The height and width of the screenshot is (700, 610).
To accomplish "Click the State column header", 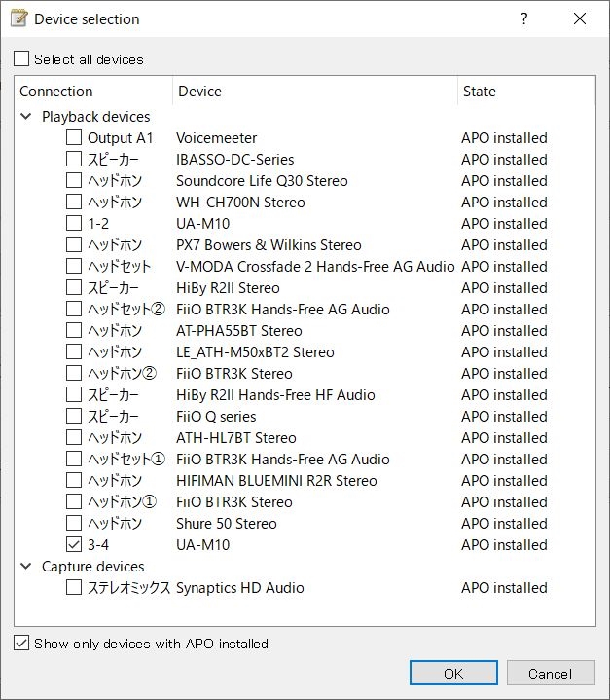I will click(x=525, y=92).
